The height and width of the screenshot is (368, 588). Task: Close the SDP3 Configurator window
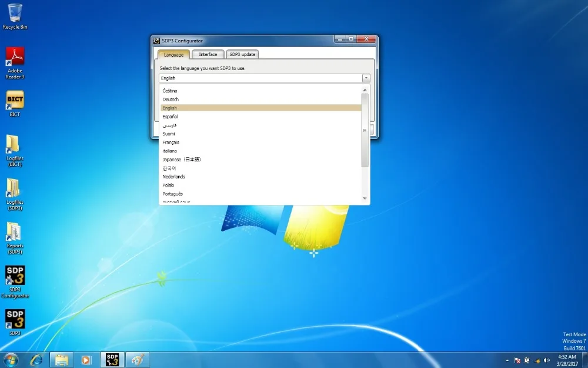(366, 39)
